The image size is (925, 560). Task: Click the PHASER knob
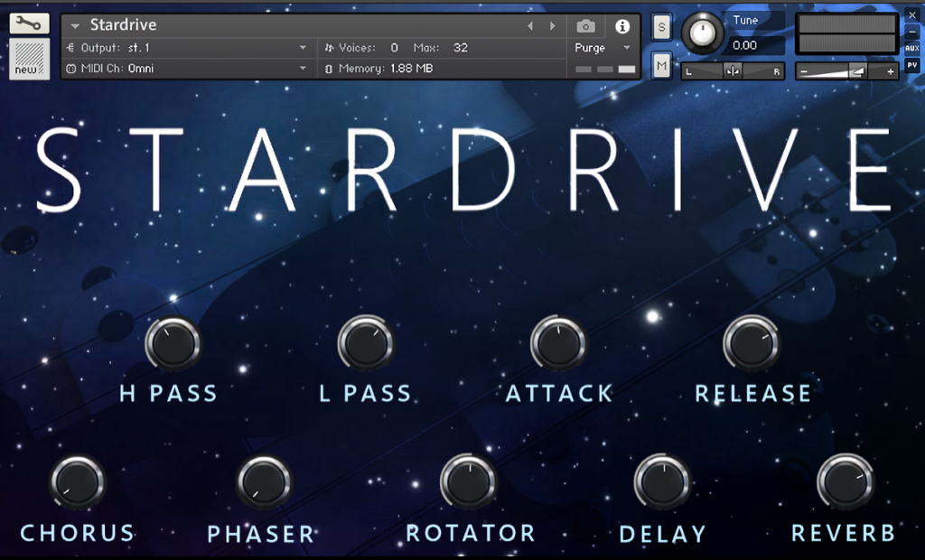[x=265, y=482]
